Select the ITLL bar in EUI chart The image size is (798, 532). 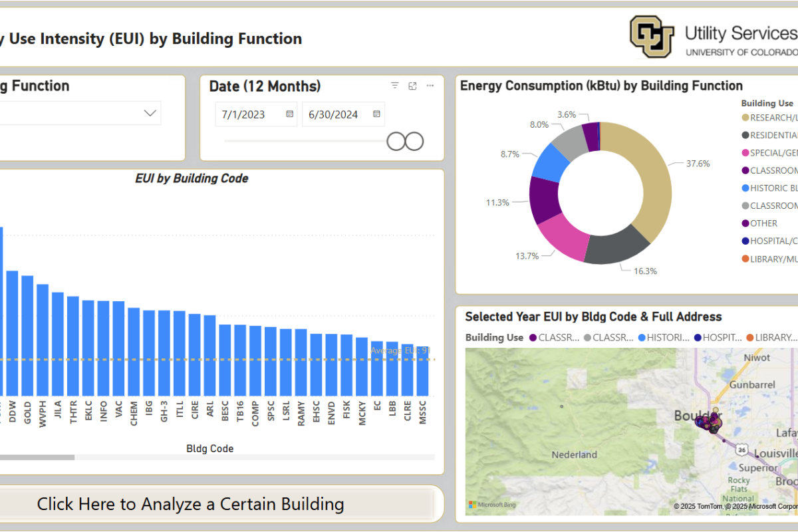point(180,354)
